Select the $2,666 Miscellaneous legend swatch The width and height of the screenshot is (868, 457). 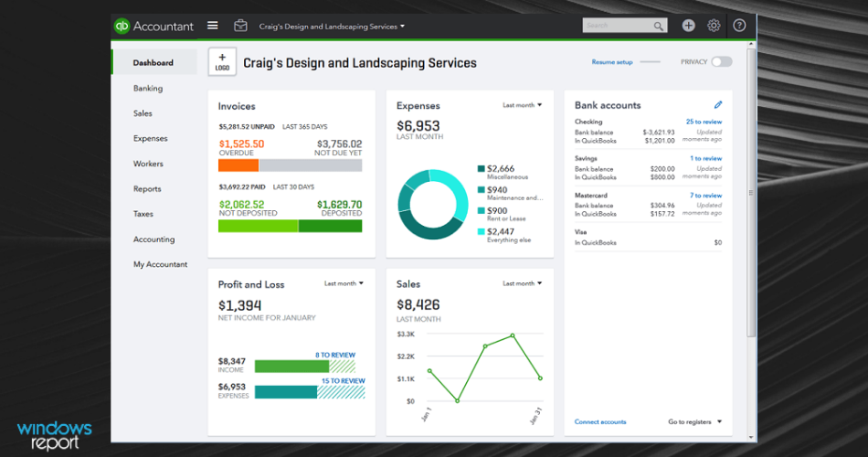481,168
